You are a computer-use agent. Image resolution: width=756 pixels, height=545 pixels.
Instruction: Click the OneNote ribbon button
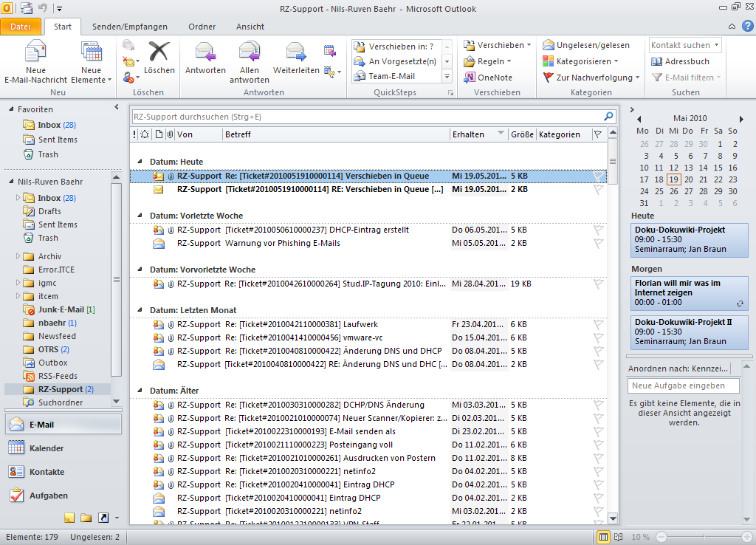click(x=487, y=78)
